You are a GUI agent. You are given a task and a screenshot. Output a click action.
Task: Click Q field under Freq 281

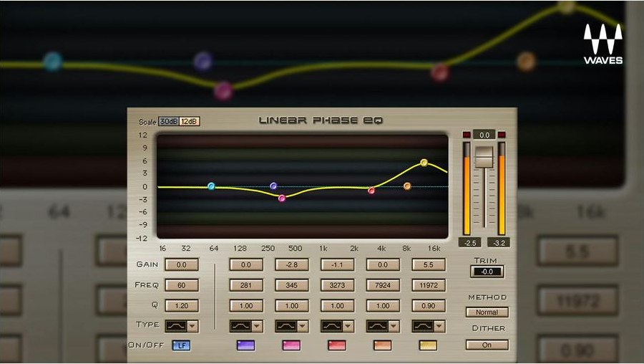(246, 305)
